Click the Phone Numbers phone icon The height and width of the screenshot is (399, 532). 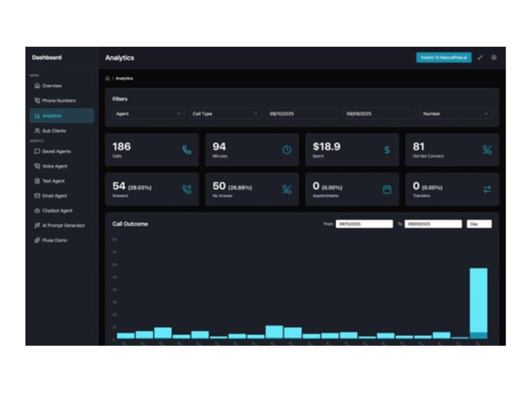pyautogui.click(x=37, y=101)
